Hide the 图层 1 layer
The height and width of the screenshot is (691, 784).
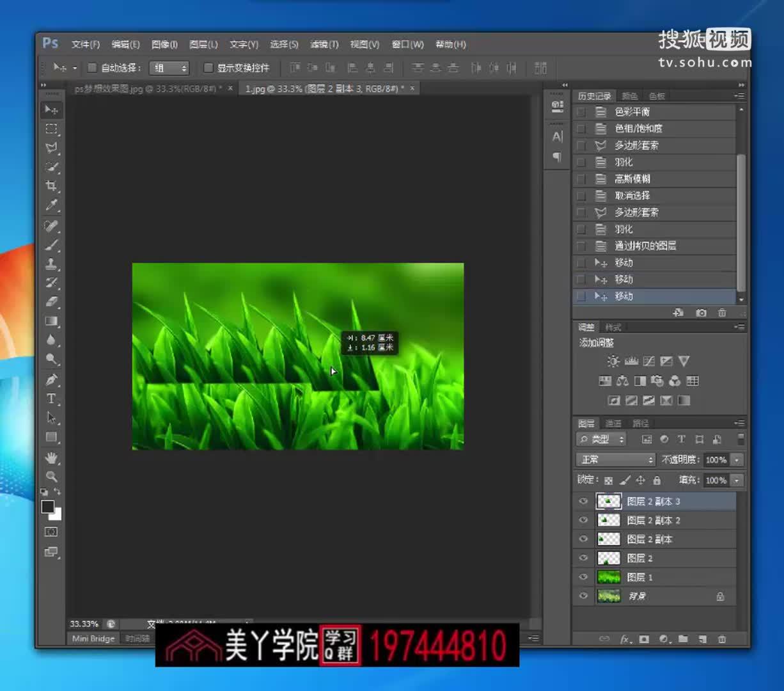(583, 577)
